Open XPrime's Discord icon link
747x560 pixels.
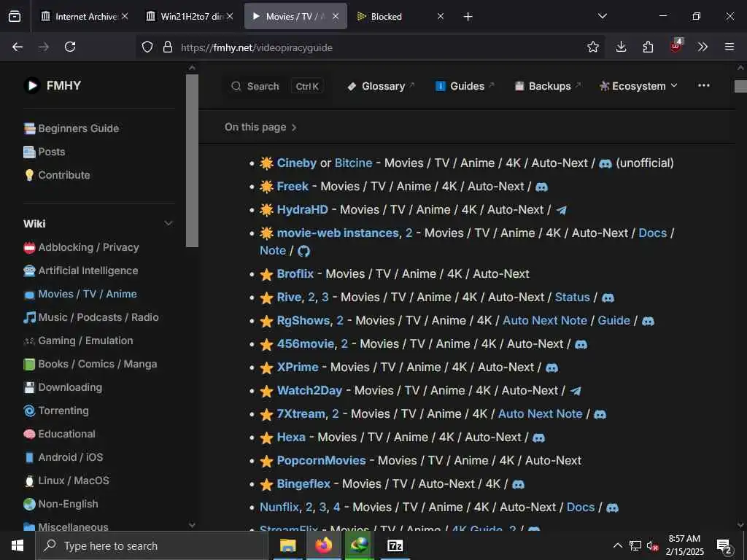551,368
